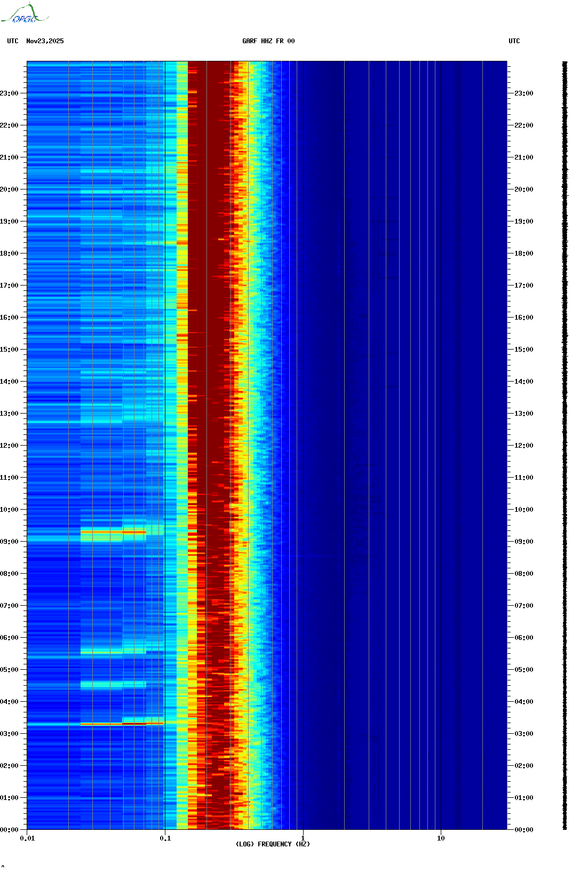Click the 1 Hz frequency tick label
This screenshot has width=588, height=872.
pyautogui.click(x=303, y=838)
